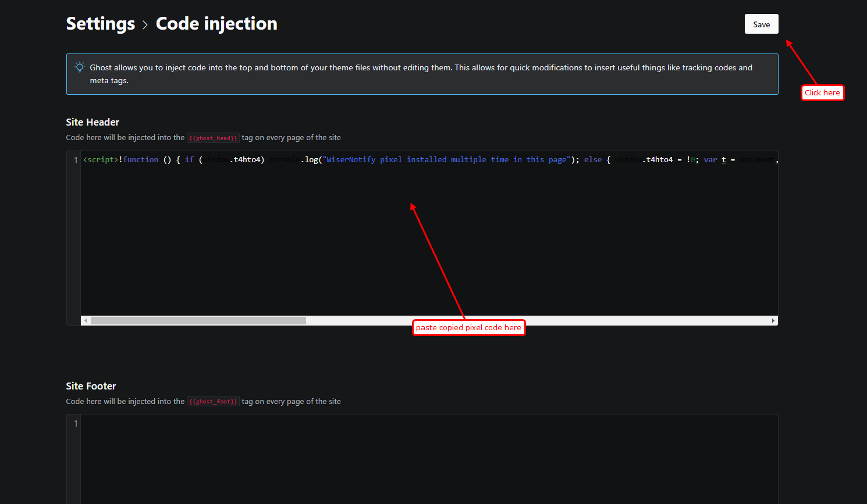Image resolution: width=867 pixels, height=504 pixels.
Task: Click the "Click here" annotation label
Action: (x=822, y=93)
